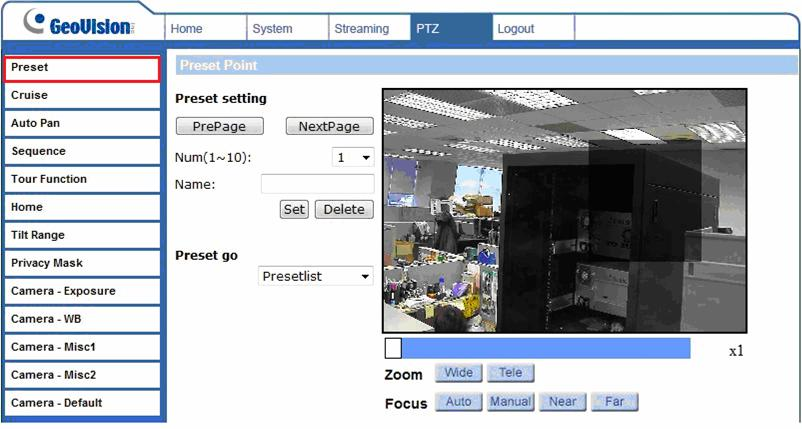Select the Home sidebar item
Screen dimensions: 802x429
point(82,208)
